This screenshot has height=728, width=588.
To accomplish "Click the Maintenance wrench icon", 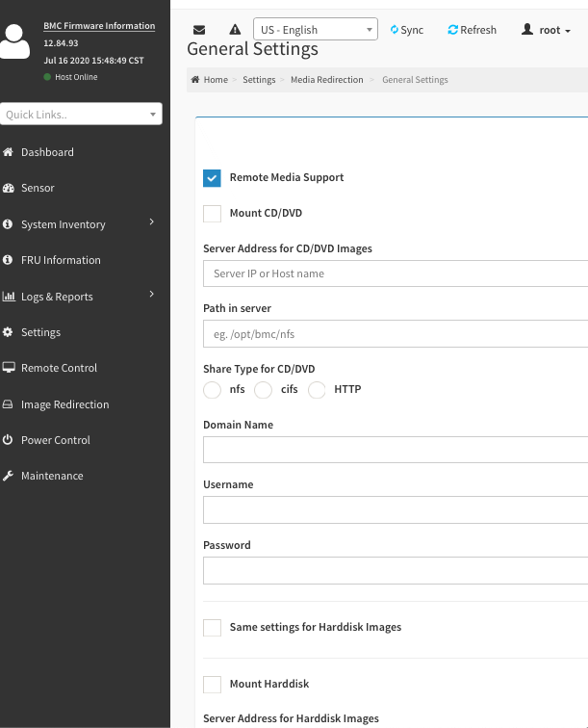I will [8, 476].
